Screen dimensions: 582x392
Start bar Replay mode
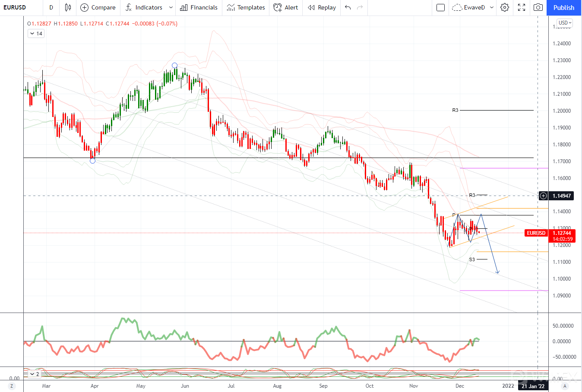point(322,7)
